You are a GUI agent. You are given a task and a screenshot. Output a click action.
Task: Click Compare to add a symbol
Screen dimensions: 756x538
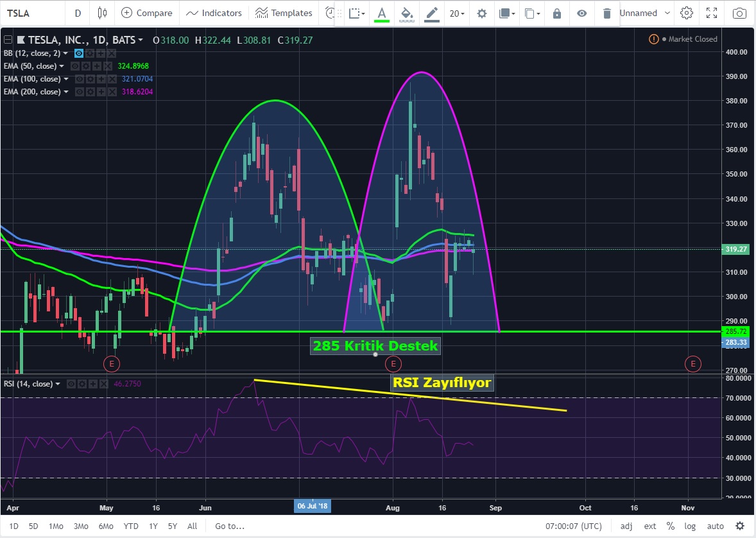[146, 13]
